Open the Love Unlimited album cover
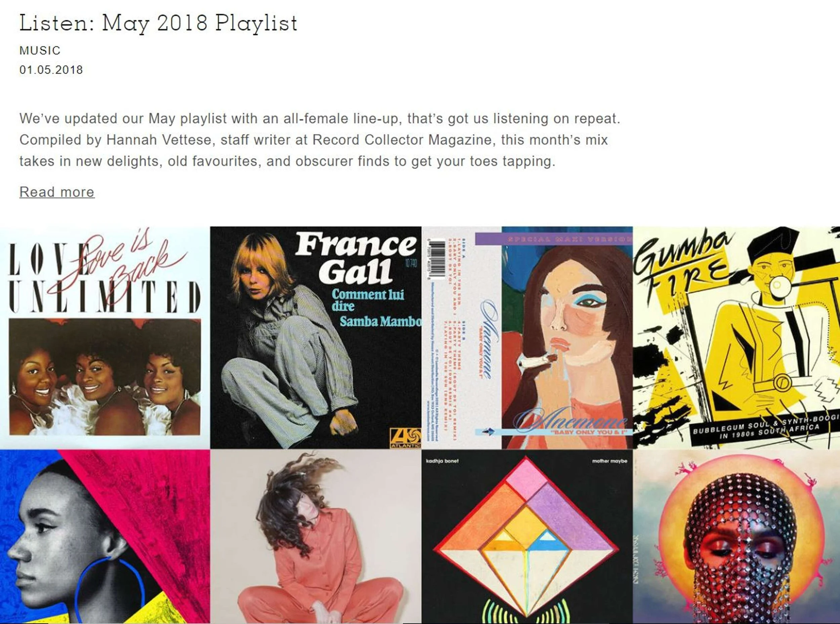This screenshot has height=624, width=840. (105, 337)
